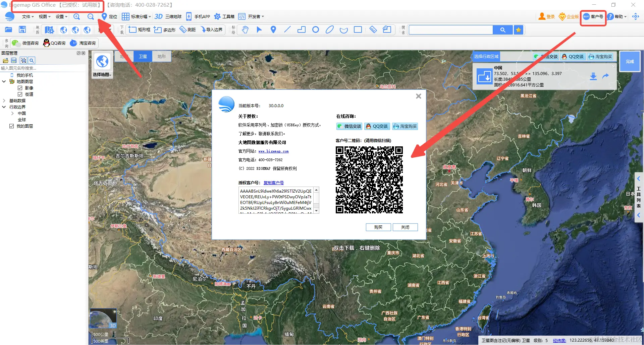Click the QQ咨询 penguin icon

(54, 43)
